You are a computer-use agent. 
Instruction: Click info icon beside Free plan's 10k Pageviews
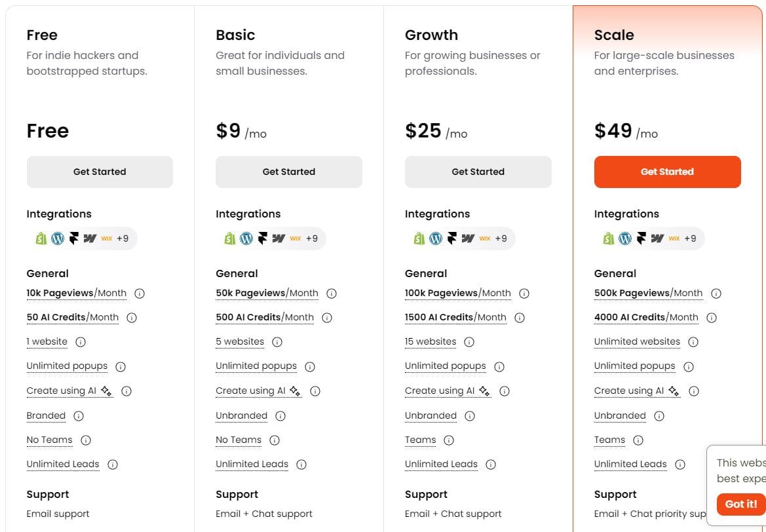(x=140, y=294)
